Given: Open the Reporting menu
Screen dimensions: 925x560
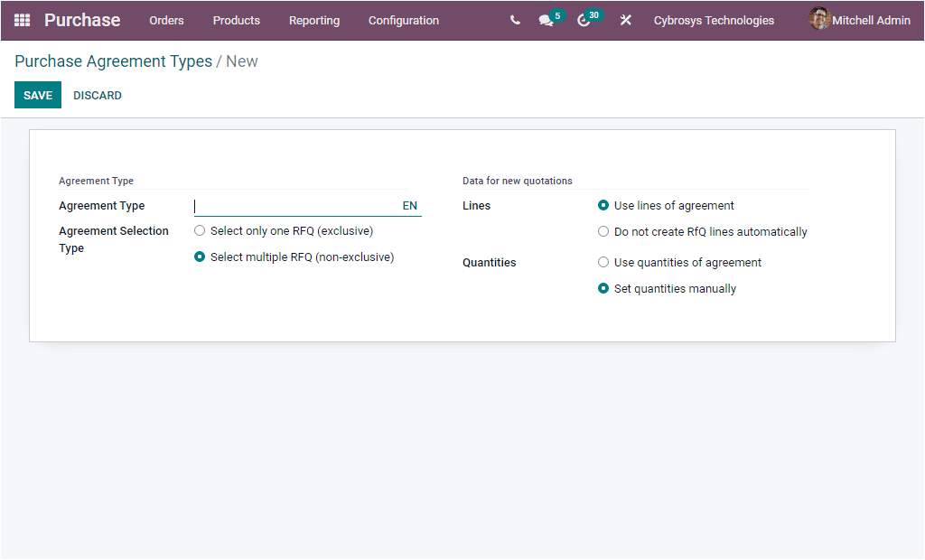Looking at the screenshot, I should click(313, 20).
